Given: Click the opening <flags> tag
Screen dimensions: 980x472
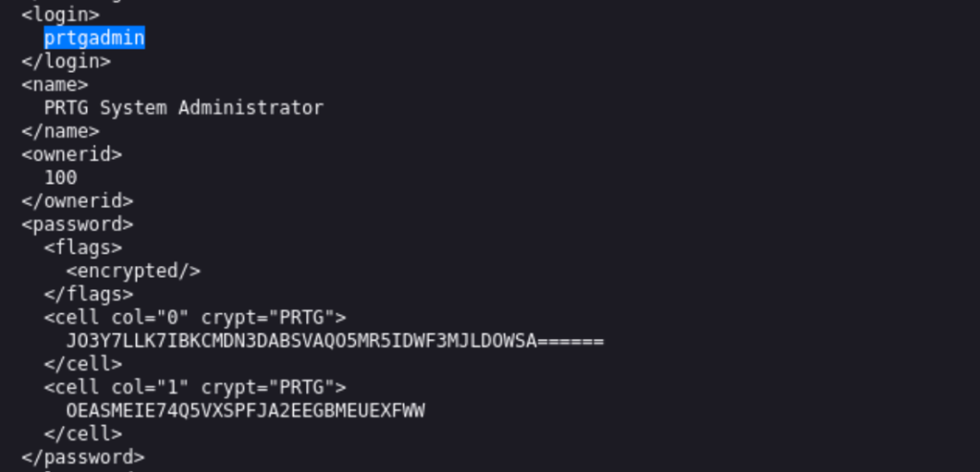Looking at the screenshot, I should (83, 248).
